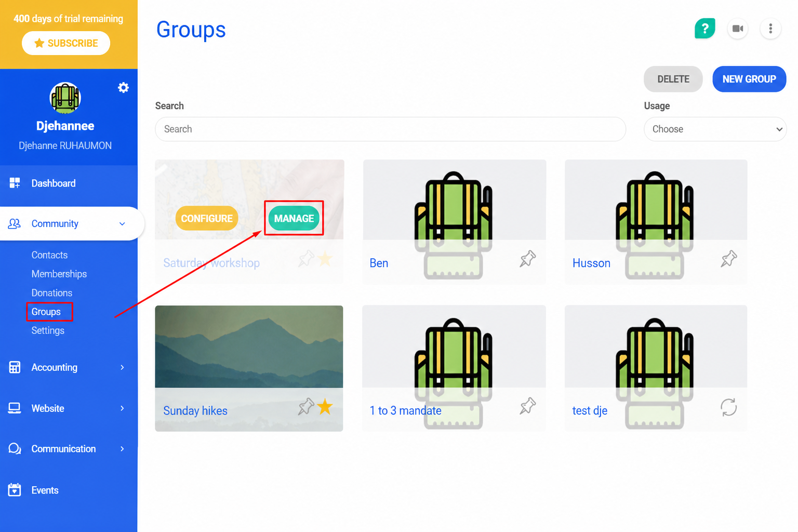Open the green help question mark icon
The height and width of the screenshot is (532, 798).
coord(704,29)
